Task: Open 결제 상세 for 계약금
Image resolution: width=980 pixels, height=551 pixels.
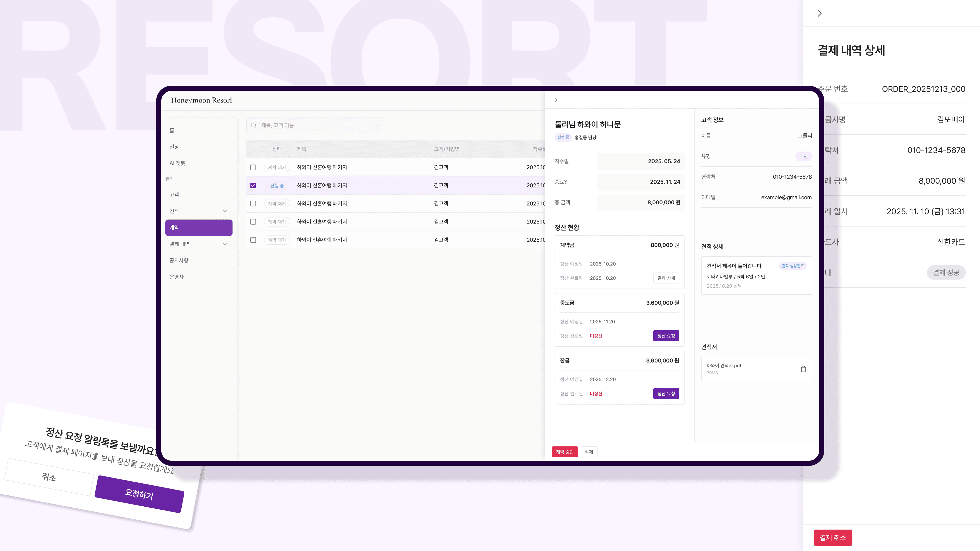Action: point(666,278)
